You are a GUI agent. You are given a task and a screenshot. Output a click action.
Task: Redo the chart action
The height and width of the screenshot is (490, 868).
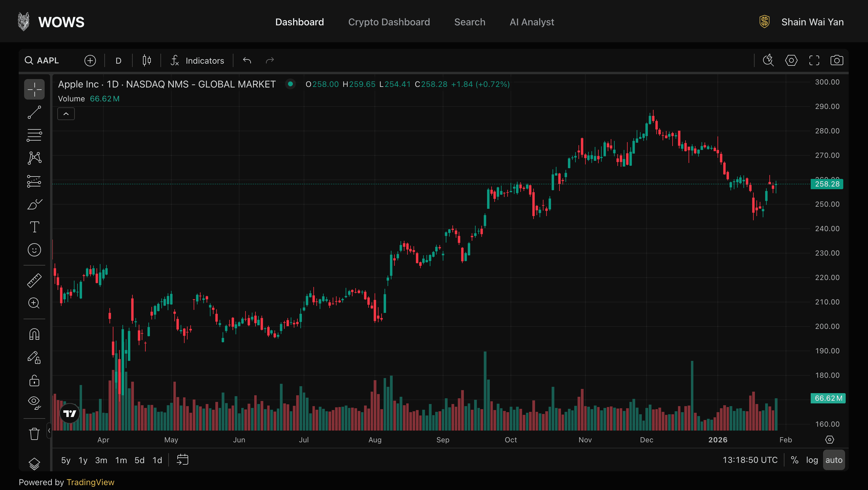(270, 61)
